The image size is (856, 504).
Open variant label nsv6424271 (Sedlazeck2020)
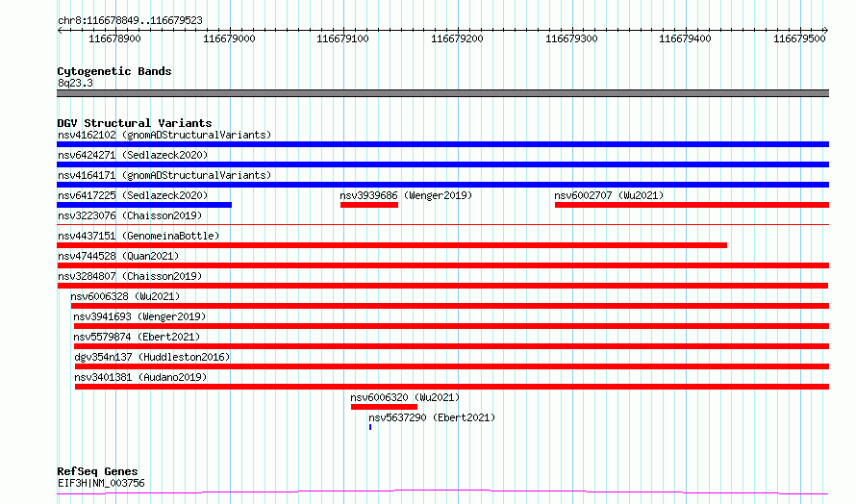(133, 155)
